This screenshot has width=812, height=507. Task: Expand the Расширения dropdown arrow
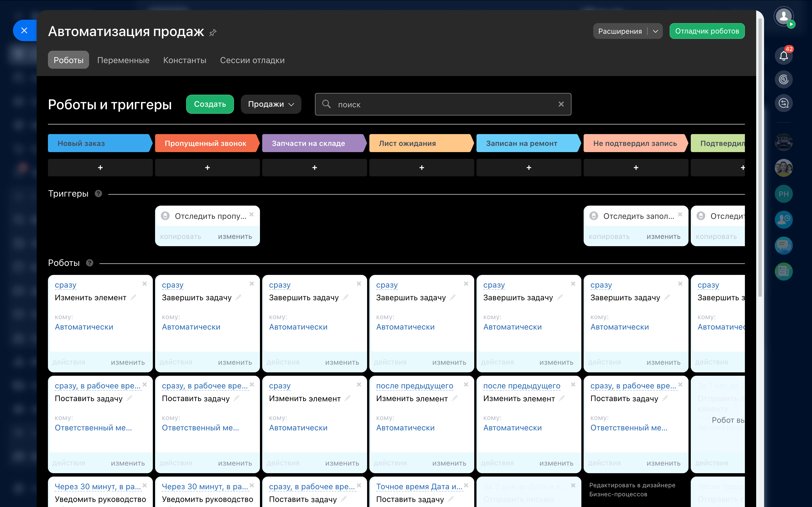click(x=655, y=31)
